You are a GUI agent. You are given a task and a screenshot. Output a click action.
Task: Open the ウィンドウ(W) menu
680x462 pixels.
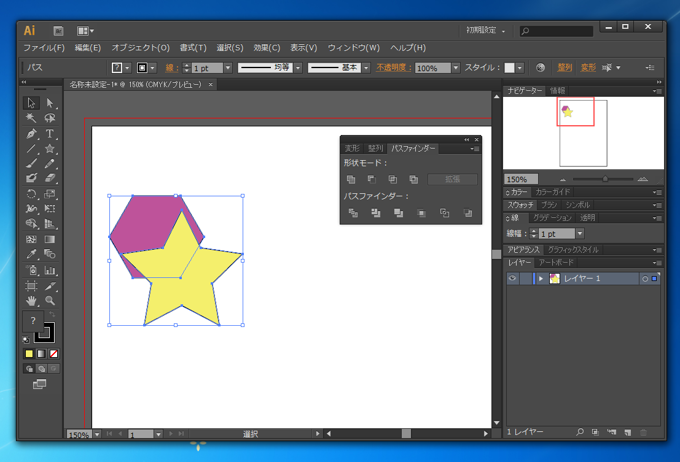[x=353, y=48]
